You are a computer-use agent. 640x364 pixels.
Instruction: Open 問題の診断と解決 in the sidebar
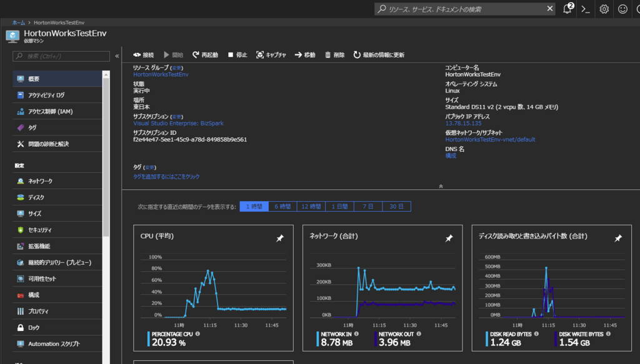point(57,144)
